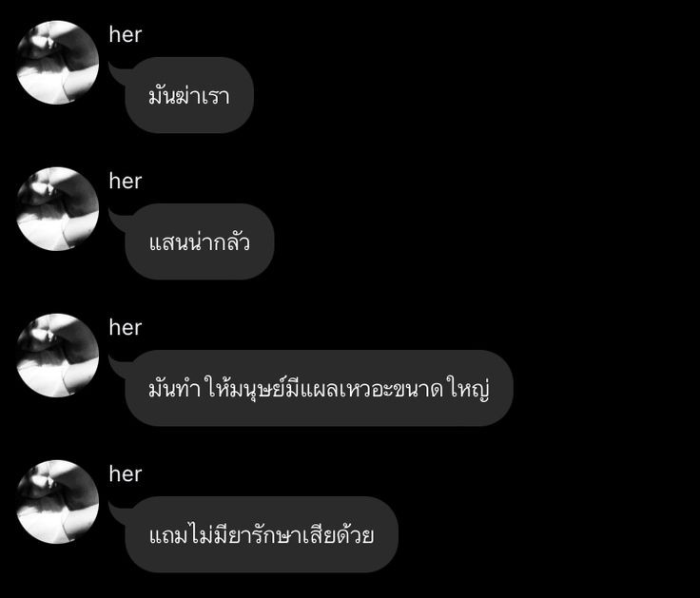Select sender name 'her' above 'แถมไม่มียารักษาเสียด้วย'
This screenshot has height=598, width=700.
click(125, 474)
